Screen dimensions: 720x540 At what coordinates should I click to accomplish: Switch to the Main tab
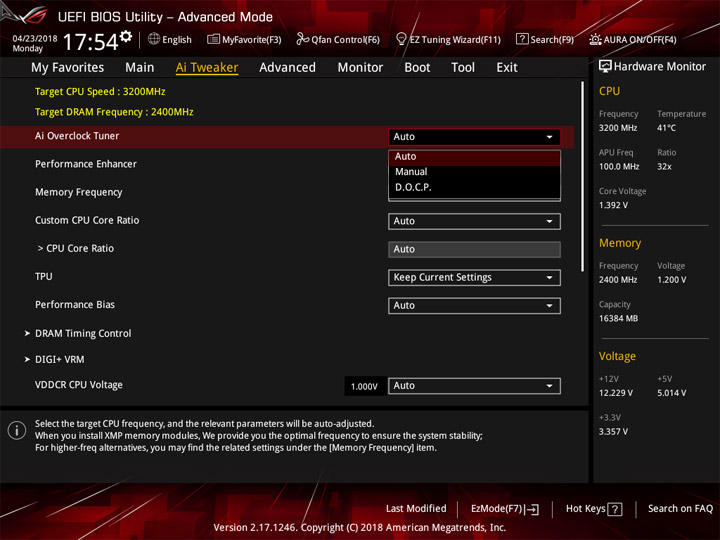pyautogui.click(x=140, y=68)
